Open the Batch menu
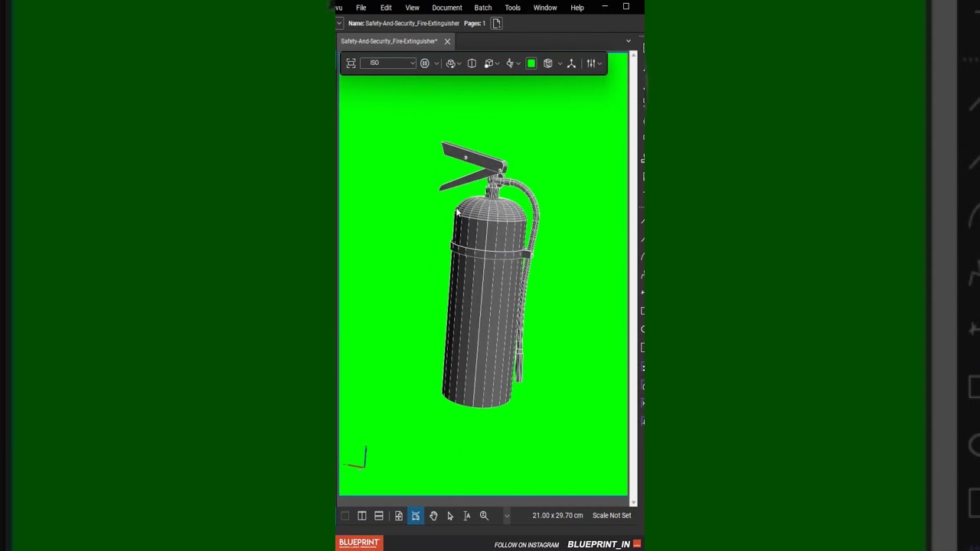Viewport: 980px width, 551px height. click(483, 8)
